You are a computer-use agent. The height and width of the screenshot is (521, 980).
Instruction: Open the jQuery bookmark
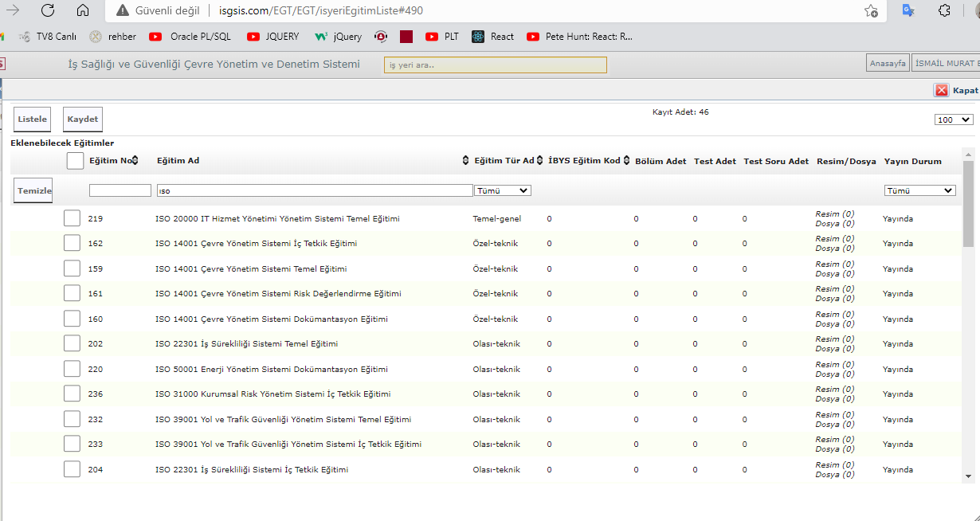(x=338, y=37)
